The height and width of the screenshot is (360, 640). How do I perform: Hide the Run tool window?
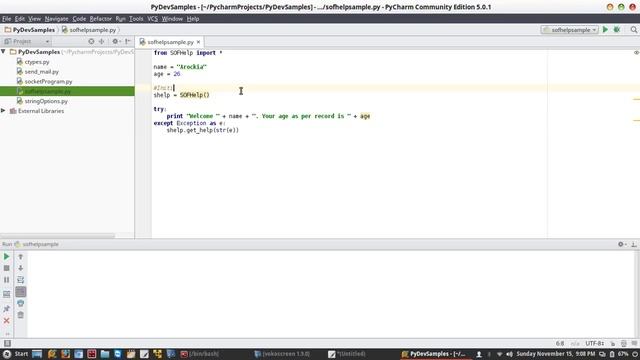(633, 244)
